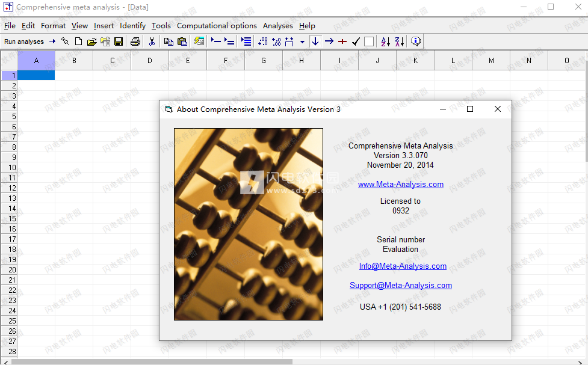Image resolution: width=588 pixels, height=365 pixels.
Task: Click the 'Version 3.3.070' text
Action: click(x=400, y=155)
